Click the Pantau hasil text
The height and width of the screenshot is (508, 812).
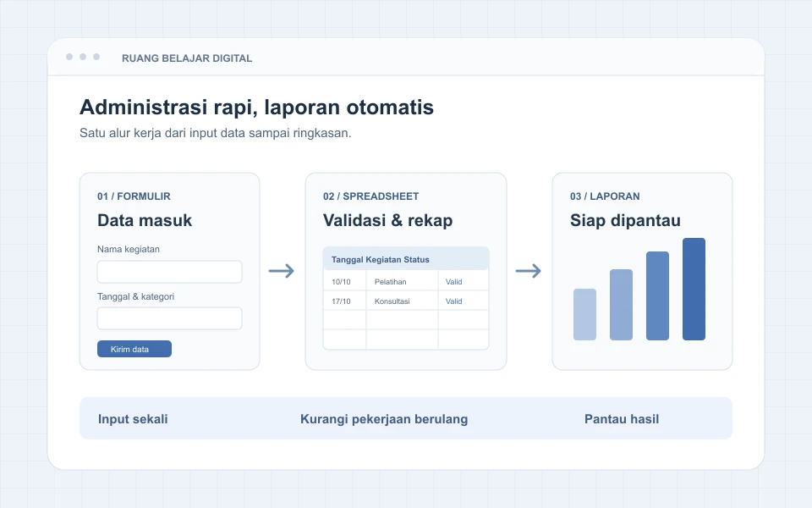click(622, 419)
